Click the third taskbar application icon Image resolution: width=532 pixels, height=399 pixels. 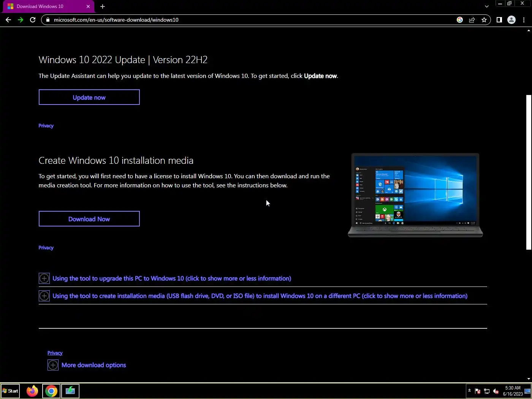click(70, 391)
